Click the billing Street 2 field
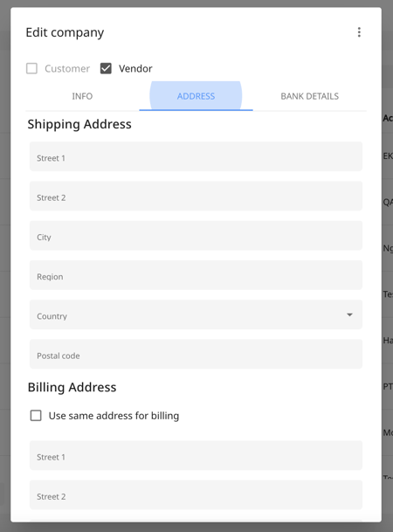Image resolution: width=393 pixels, height=532 pixels. click(196, 494)
